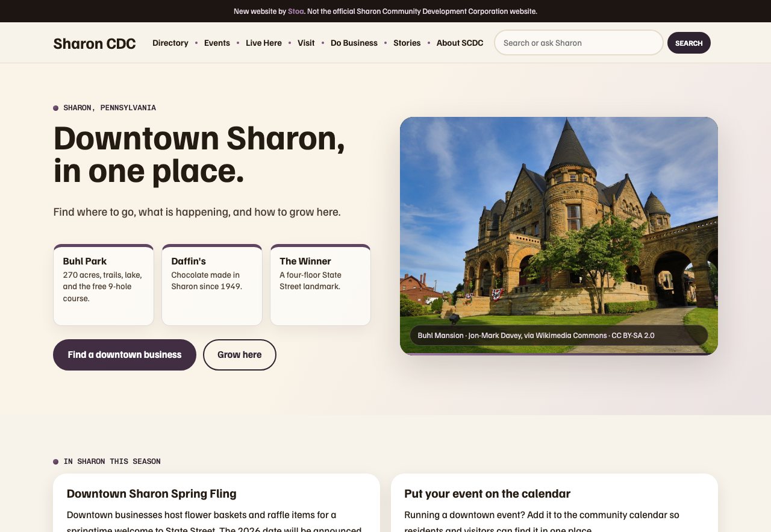
Task: Focus the Search or ask Sharon field
Action: (579, 43)
